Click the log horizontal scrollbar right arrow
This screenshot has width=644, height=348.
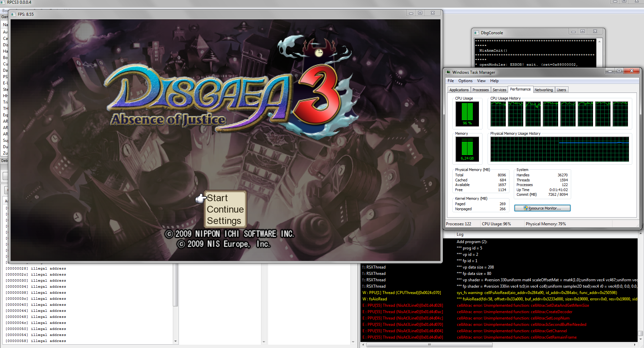(x=635, y=345)
